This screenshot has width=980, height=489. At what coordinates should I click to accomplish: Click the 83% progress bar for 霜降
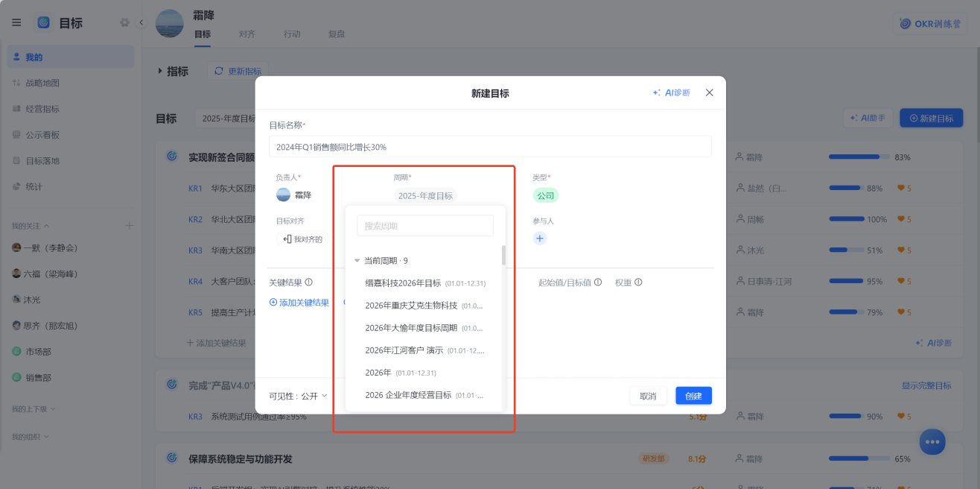859,157
